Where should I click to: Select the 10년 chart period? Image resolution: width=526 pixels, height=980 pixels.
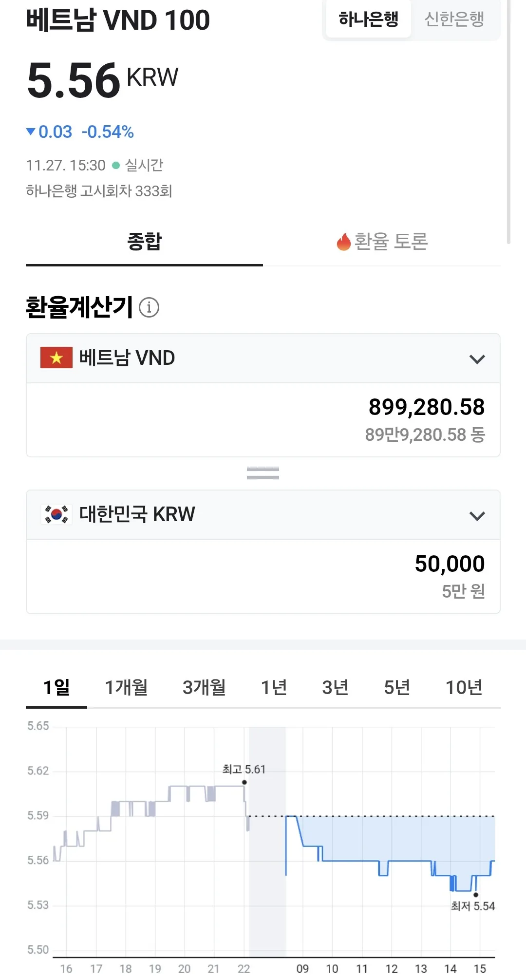click(464, 687)
